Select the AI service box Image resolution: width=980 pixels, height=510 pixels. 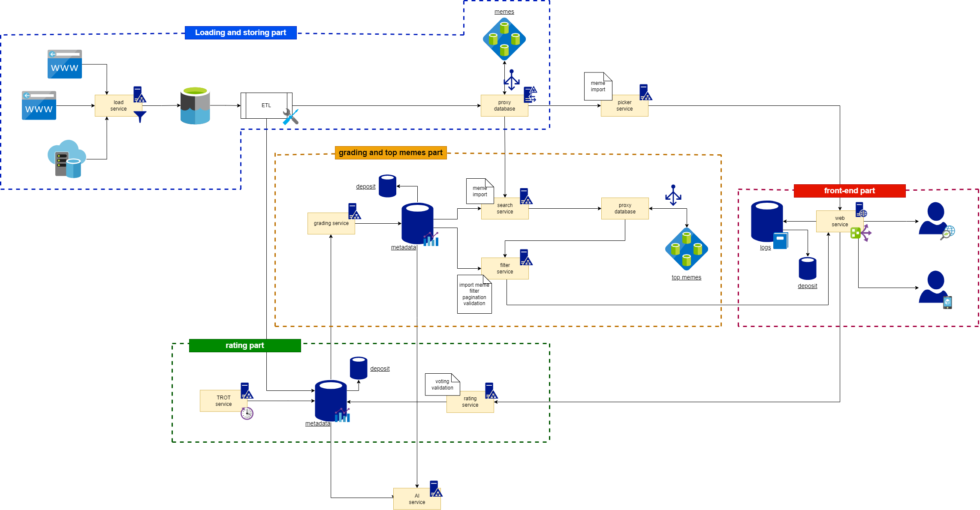416,499
